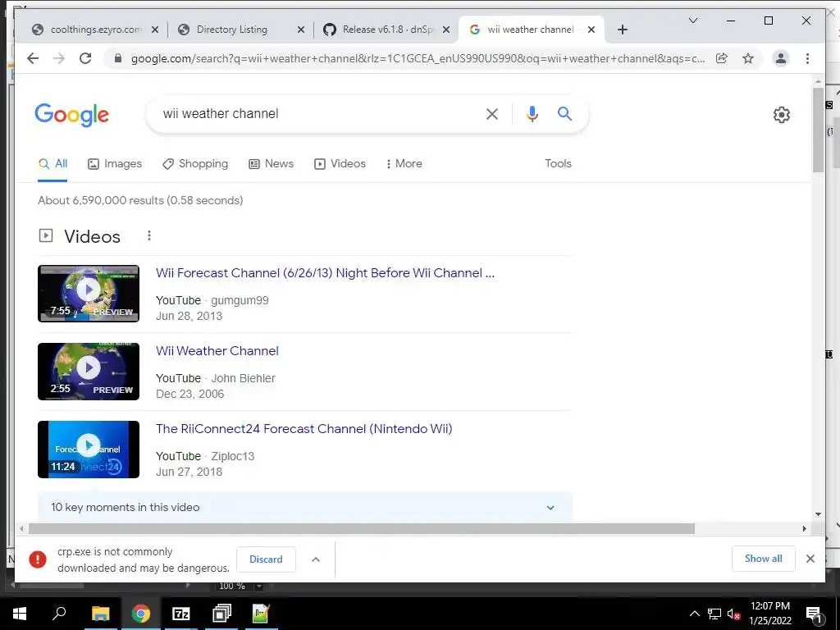Reload the current Google page
The width and height of the screenshot is (840, 630).
(x=85, y=58)
